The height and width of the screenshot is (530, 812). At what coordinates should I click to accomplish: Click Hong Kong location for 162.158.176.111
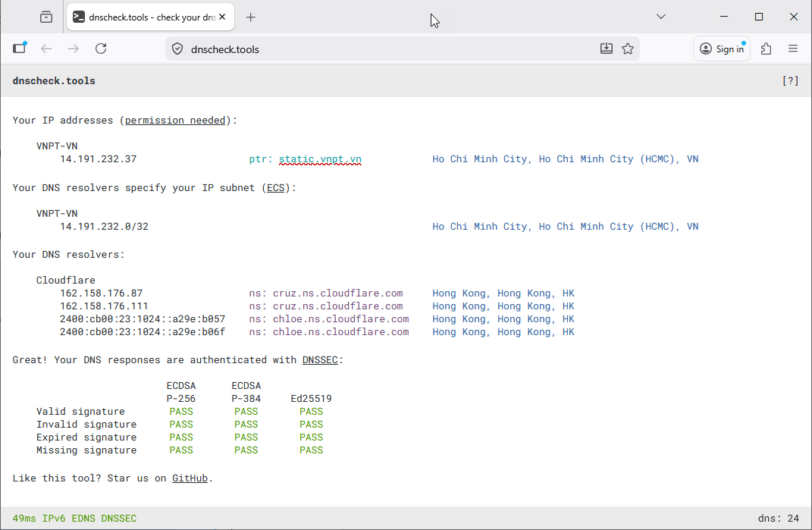tap(503, 306)
